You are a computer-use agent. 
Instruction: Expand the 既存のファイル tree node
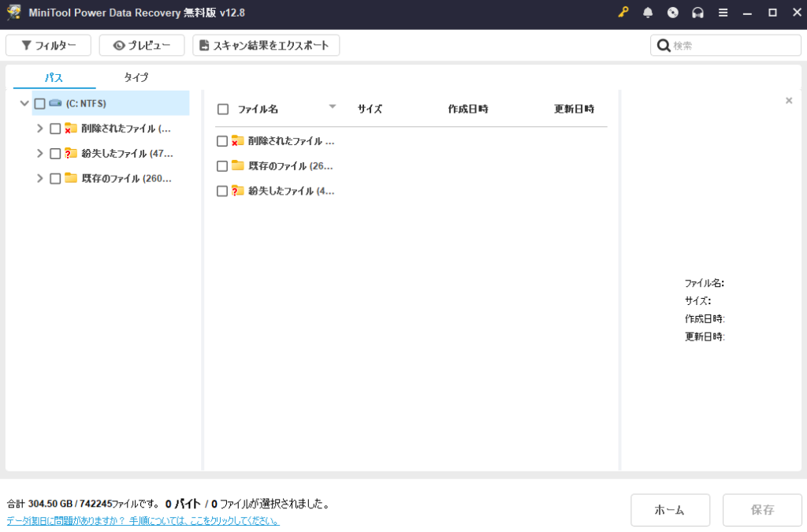[x=39, y=178]
